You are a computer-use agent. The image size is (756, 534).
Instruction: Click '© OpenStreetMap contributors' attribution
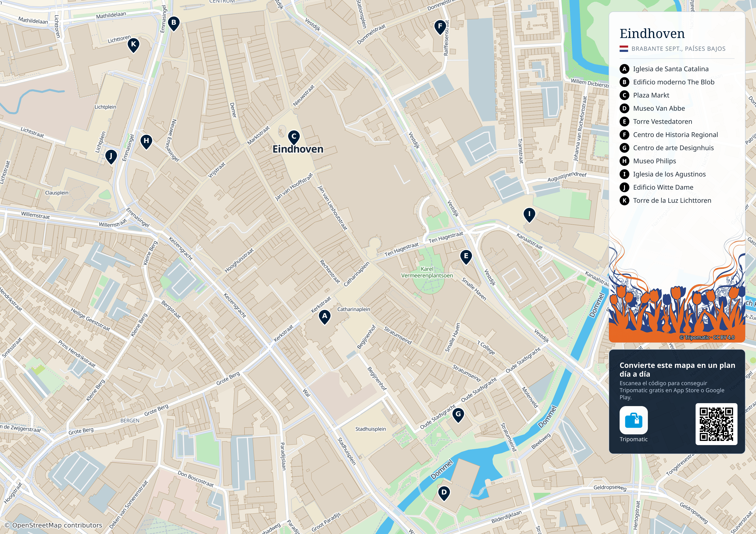point(53,525)
